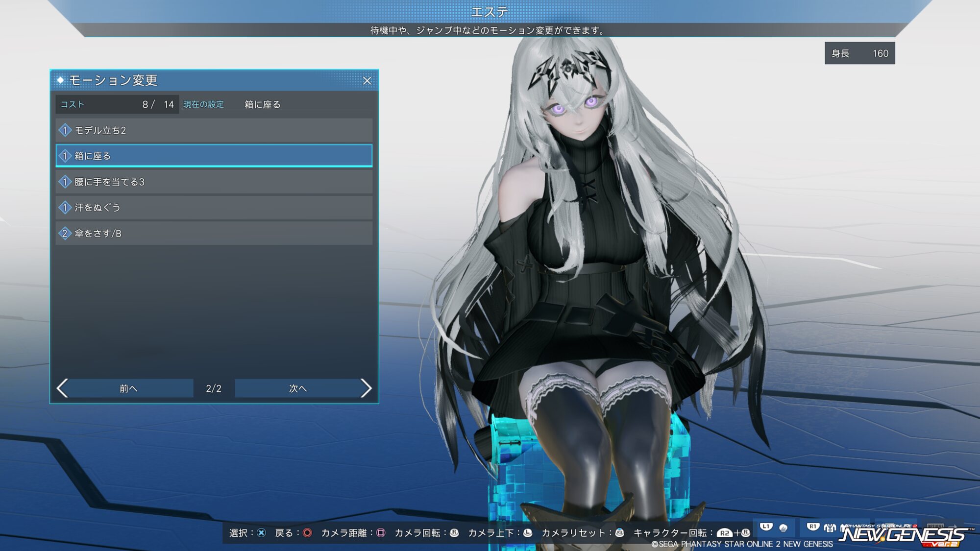Viewport: 980px width, 551px height.
Task: Pick the 傘をさす/B motion
Action: click(214, 234)
